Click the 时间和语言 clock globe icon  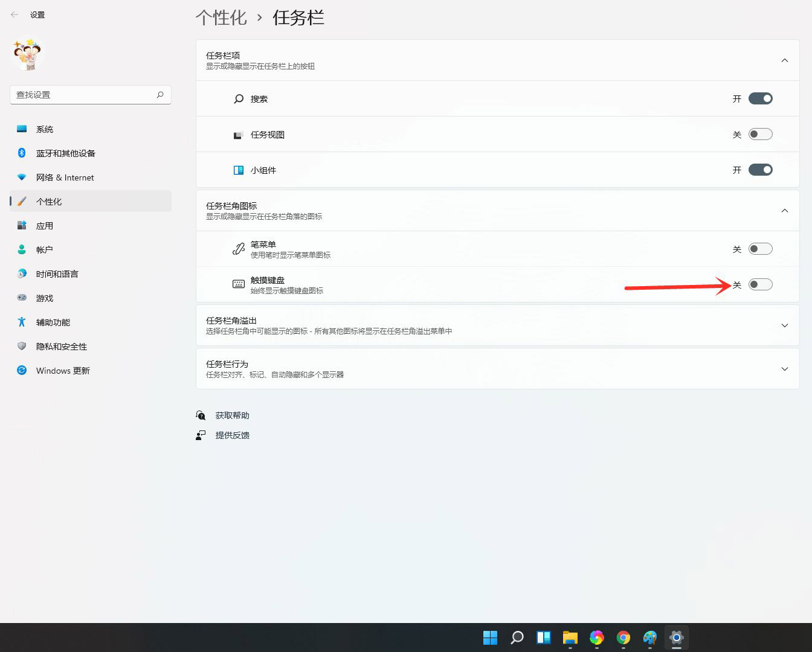[22, 273]
